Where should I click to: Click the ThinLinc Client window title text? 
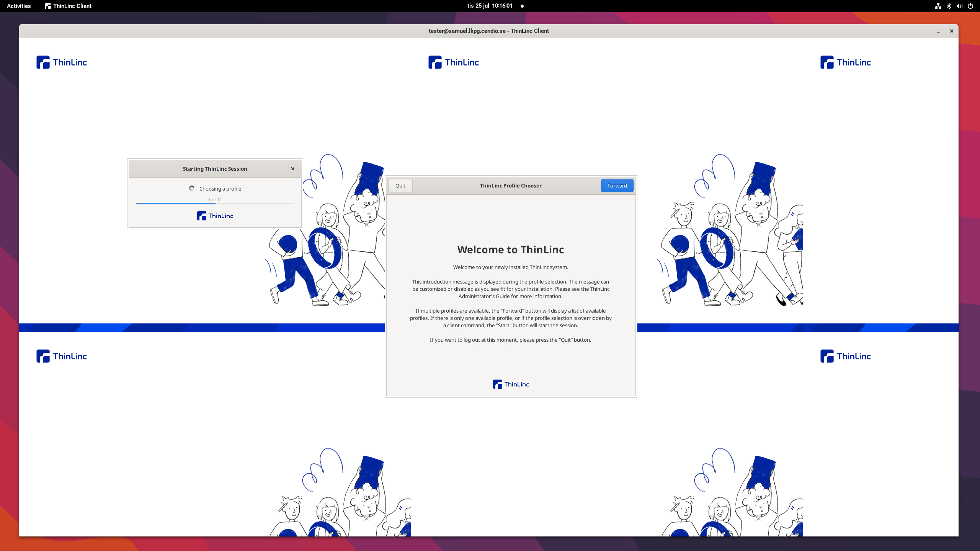[x=488, y=31]
